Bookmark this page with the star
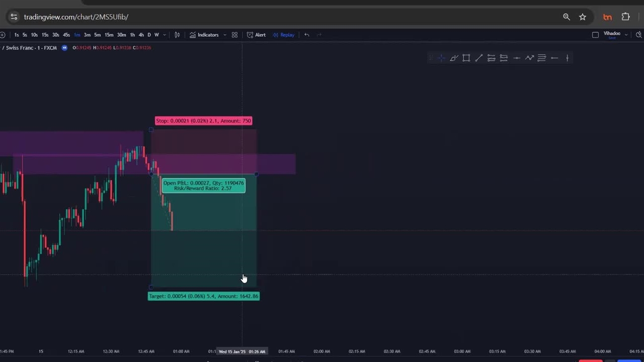 [x=583, y=17]
